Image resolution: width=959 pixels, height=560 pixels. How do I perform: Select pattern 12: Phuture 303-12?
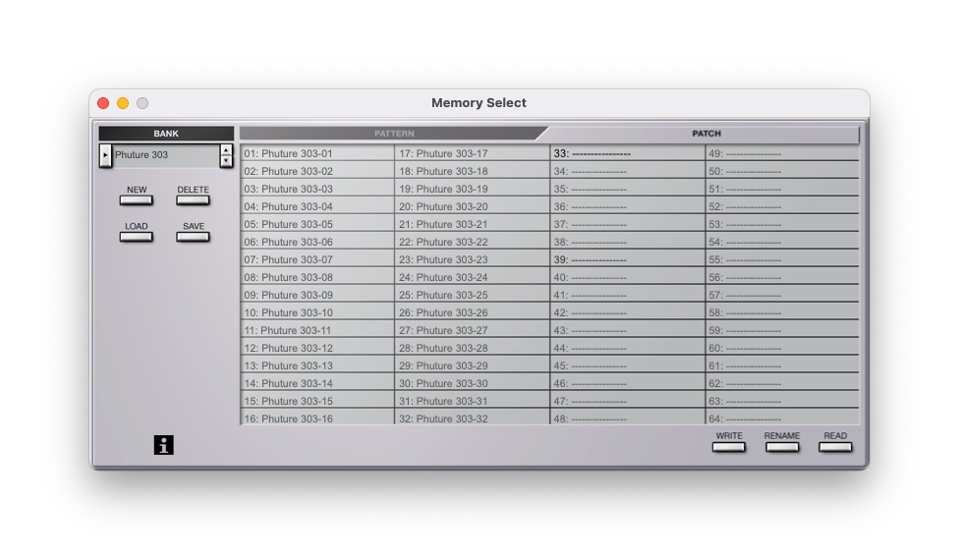point(317,348)
